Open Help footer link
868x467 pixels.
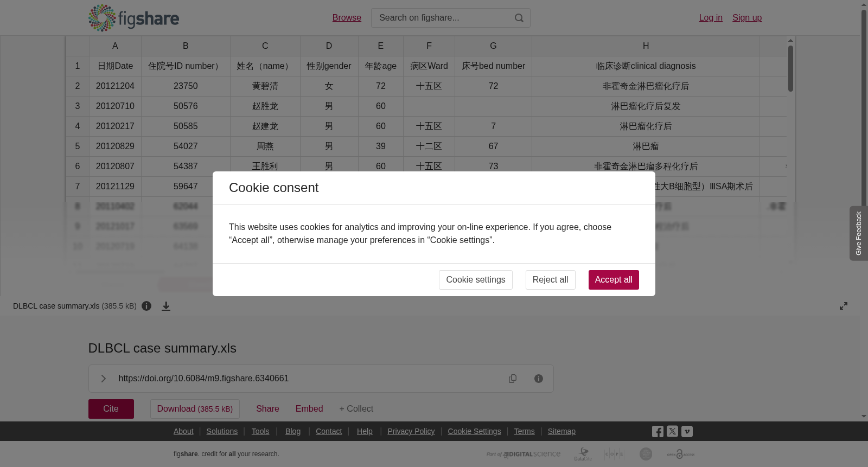(x=365, y=431)
